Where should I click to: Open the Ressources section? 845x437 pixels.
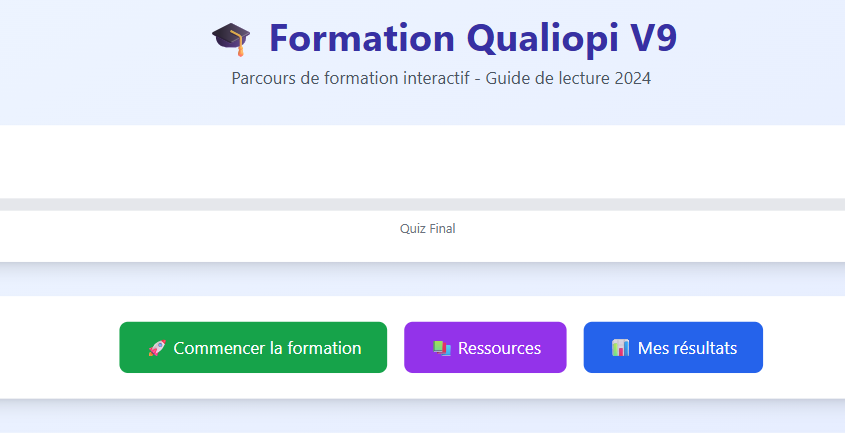point(485,348)
